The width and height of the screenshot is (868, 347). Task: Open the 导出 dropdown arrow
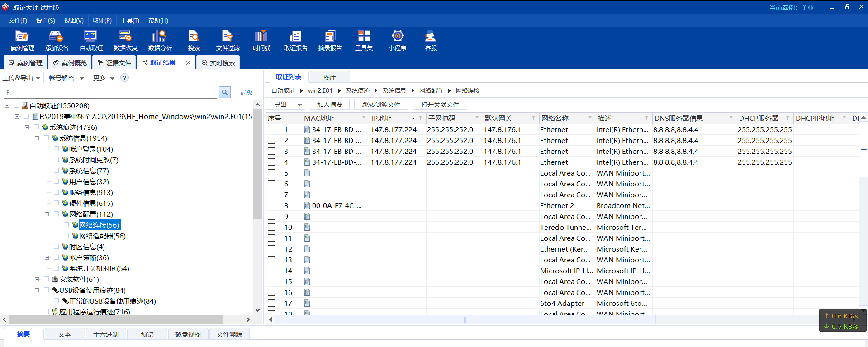tap(299, 105)
